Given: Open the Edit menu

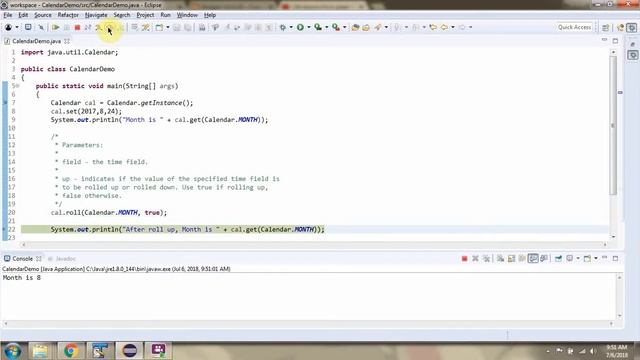Looking at the screenshot, I should tap(23, 15).
